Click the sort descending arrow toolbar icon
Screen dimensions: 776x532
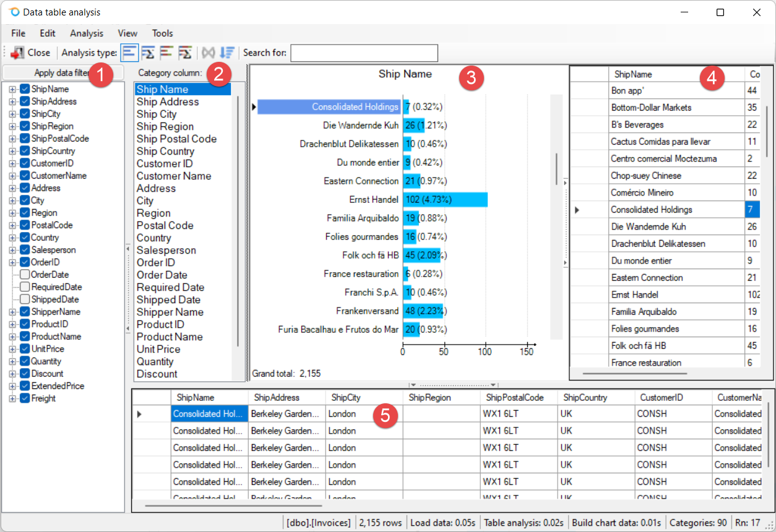[227, 53]
